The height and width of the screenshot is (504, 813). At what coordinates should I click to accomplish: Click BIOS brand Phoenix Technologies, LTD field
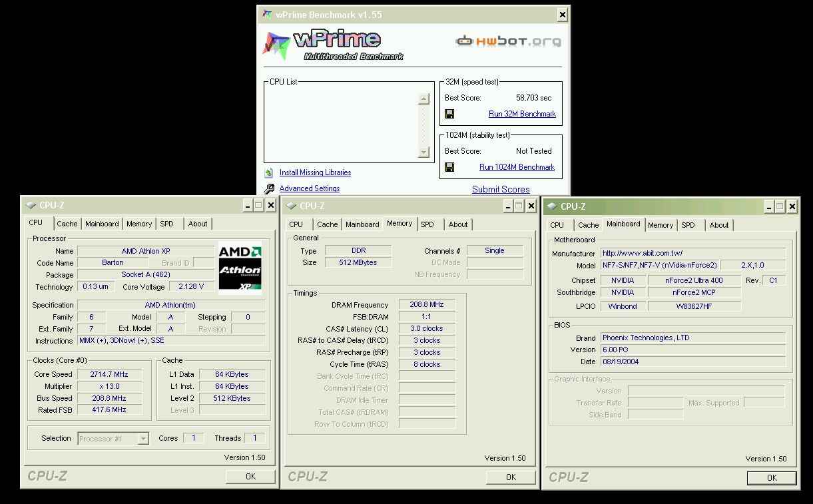tap(693, 338)
